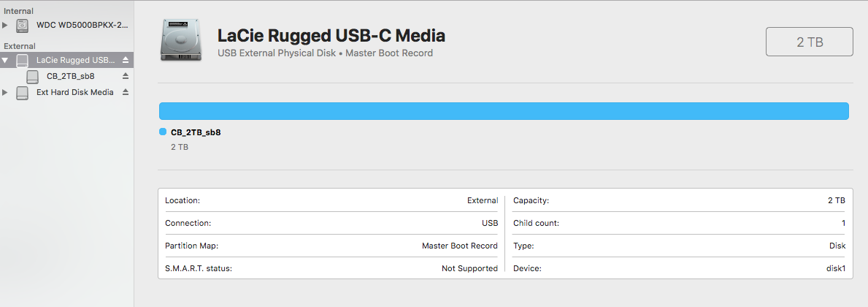Eject the Ext Hard Disk Media

click(x=126, y=93)
